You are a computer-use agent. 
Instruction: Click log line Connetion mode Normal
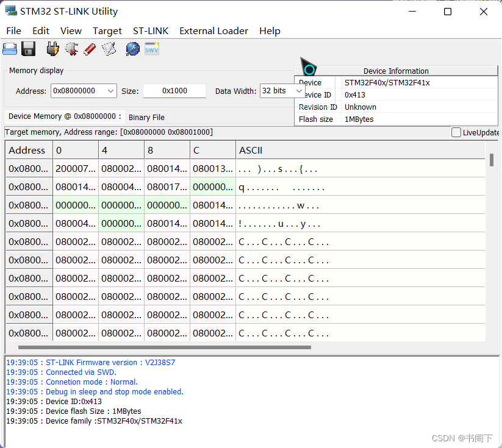click(x=72, y=382)
